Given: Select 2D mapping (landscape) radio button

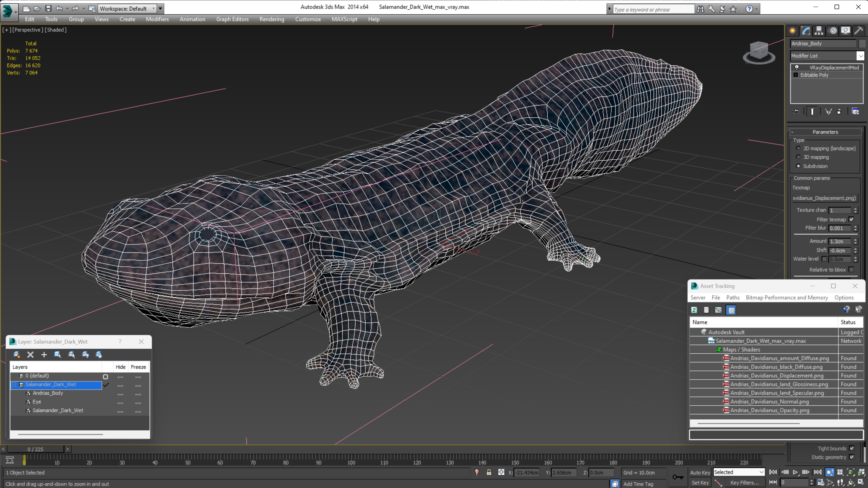Looking at the screenshot, I should pyautogui.click(x=798, y=148).
